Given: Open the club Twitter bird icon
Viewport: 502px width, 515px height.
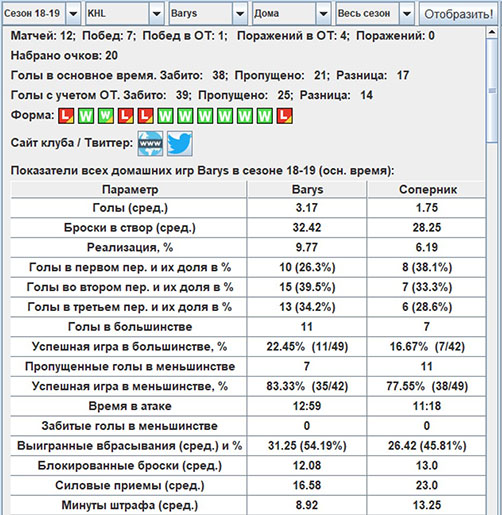Looking at the screenshot, I should 180,143.
